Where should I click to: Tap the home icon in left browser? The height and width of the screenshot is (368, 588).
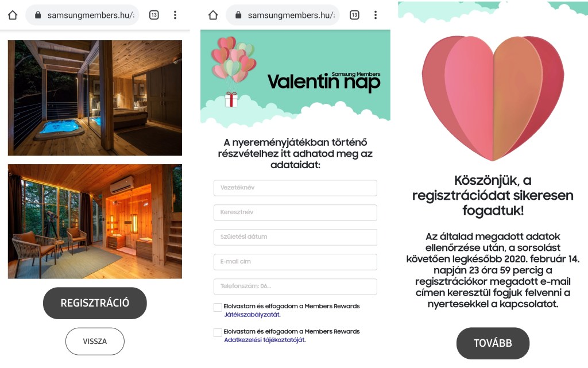click(13, 15)
